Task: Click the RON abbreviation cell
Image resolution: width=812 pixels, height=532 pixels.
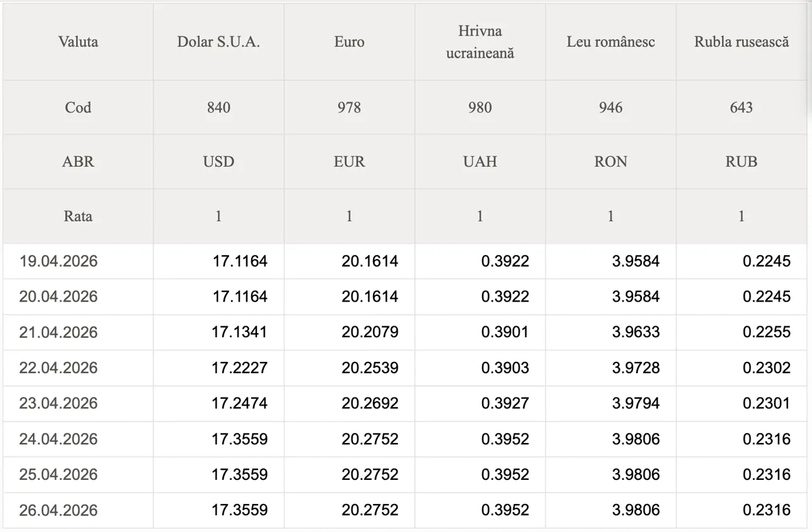Action: point(610,161)
